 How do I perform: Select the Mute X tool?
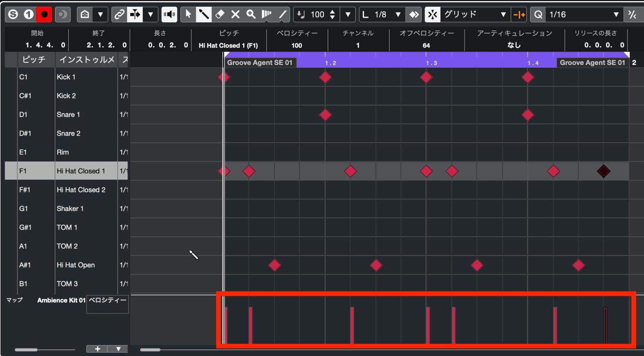(x=235, y=14)
